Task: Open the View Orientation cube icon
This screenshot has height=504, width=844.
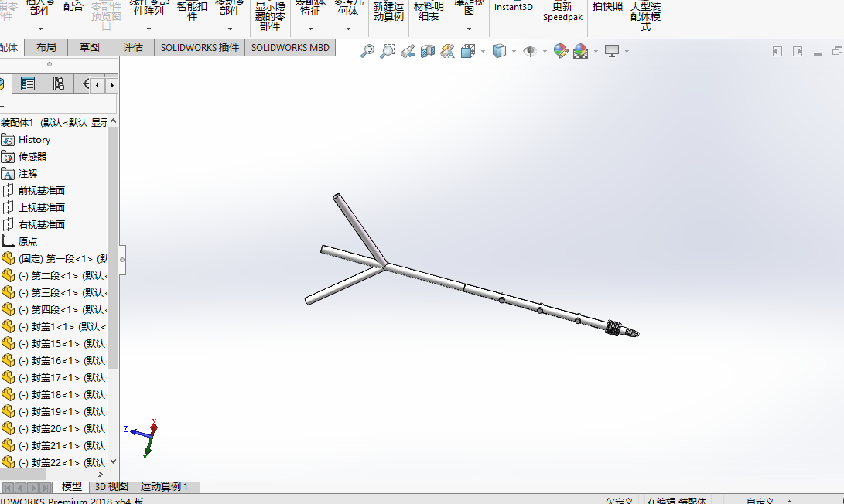Action: click(x=468, y=51)
